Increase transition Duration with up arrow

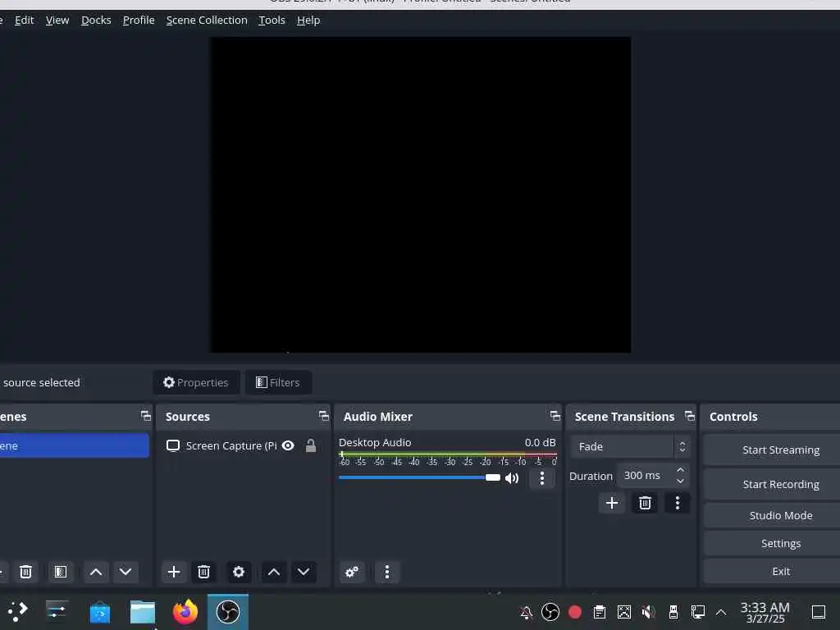click(x=680, y=470)
